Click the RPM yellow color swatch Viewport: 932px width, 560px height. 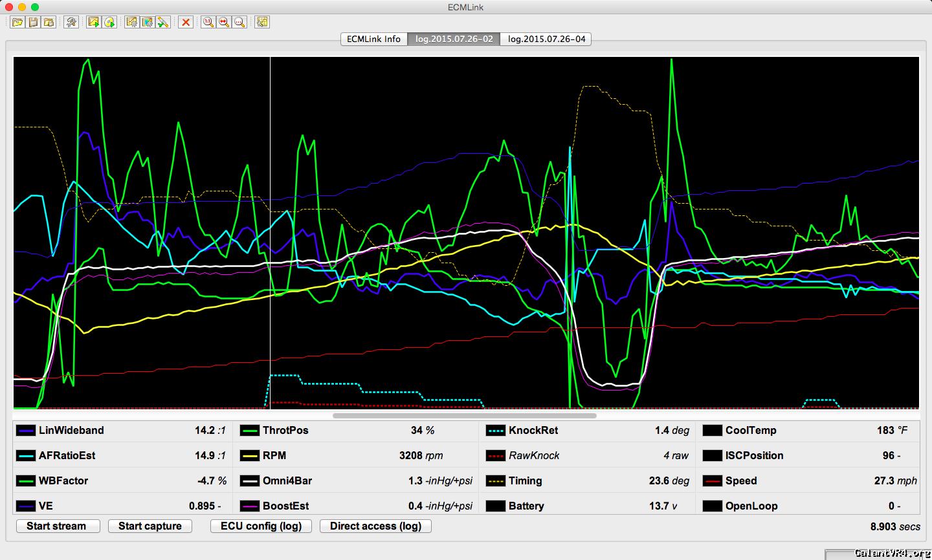249,456
